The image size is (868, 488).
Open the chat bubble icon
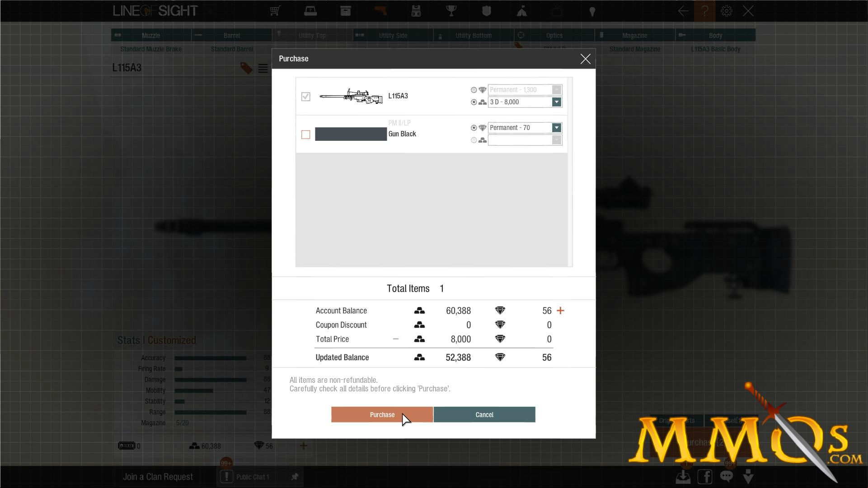[727, 476]
